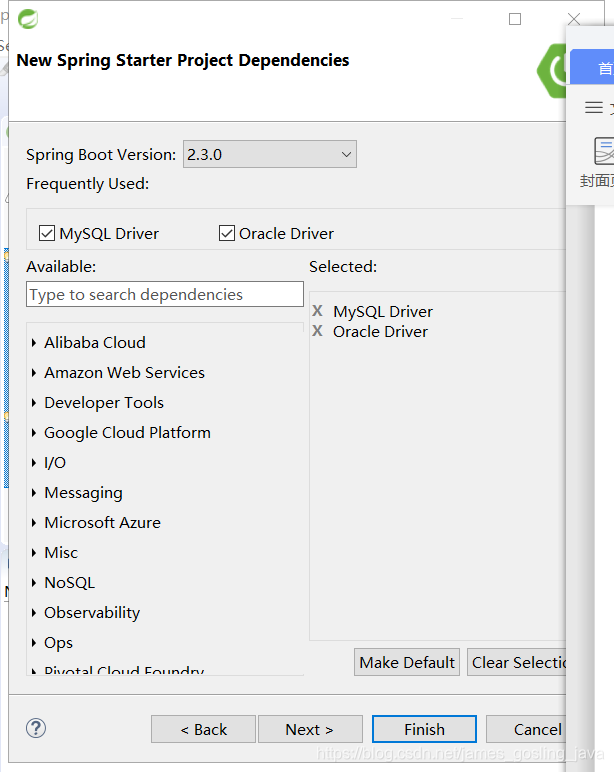
Task: Expand the I/O category
Action: coord(34,463)
